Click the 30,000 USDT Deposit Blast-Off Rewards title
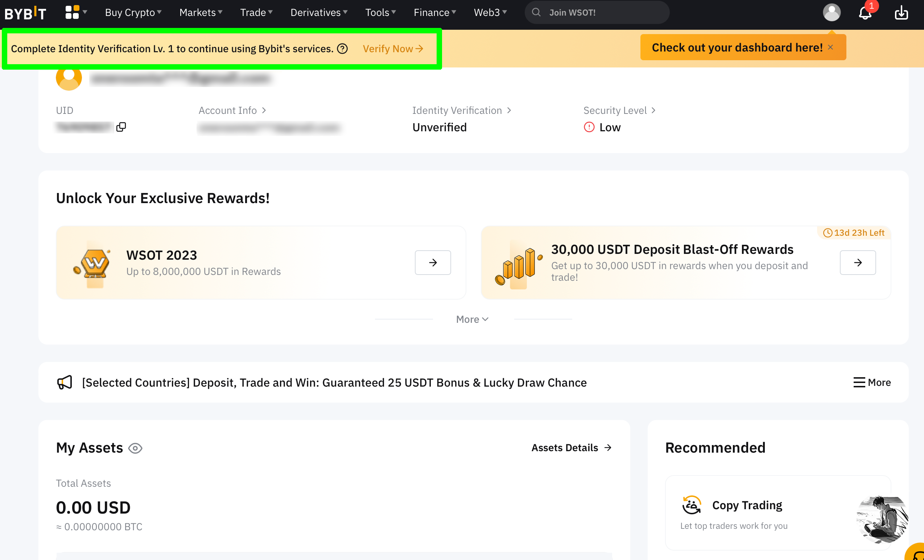924x560 pixels. pos(672,250)
